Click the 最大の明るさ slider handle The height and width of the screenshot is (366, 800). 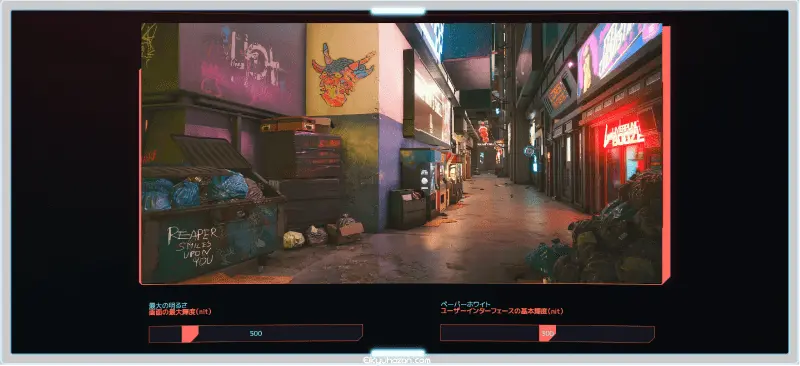[190, 334]
